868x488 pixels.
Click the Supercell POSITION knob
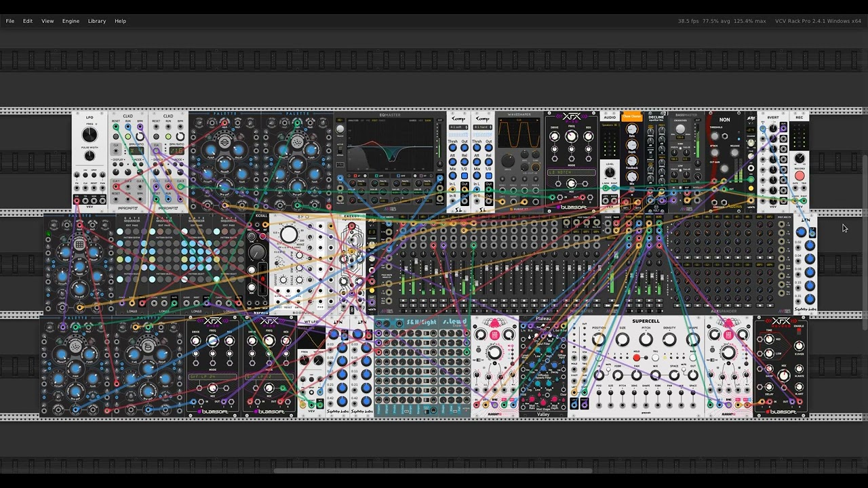tap(599, 340)
